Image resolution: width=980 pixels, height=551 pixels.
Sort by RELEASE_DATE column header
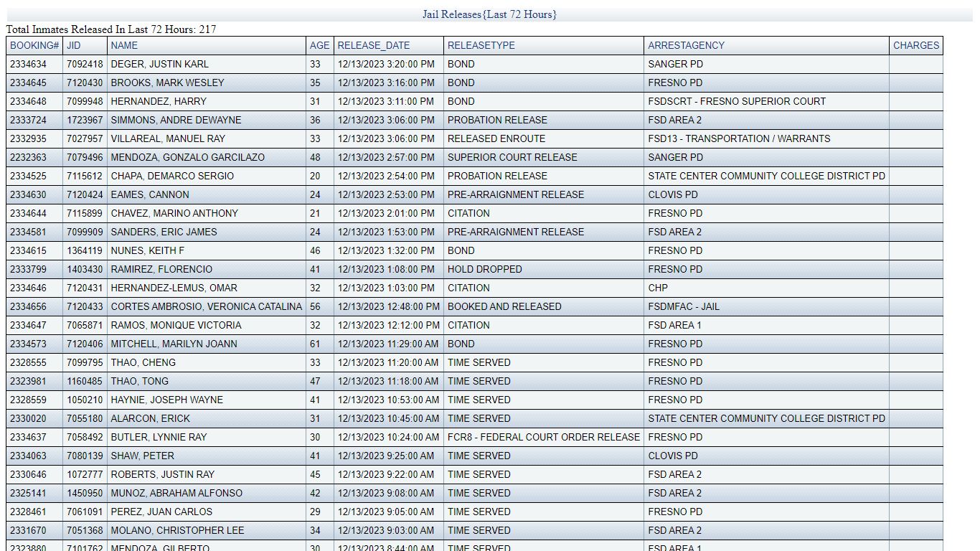374,45
